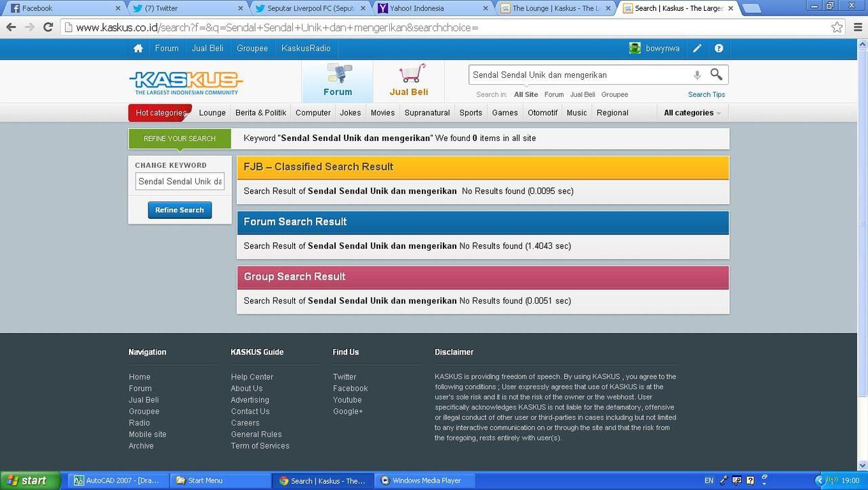This screenshot has width=868, height=490.
Task: Open Berita & Politik category
Action: (x=260, y=113)
